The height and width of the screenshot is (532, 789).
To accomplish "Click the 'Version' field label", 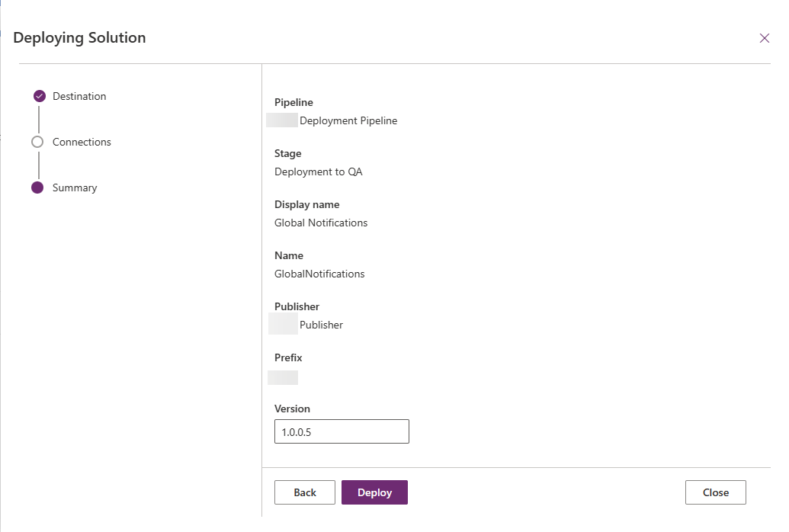I will point(293,409).
